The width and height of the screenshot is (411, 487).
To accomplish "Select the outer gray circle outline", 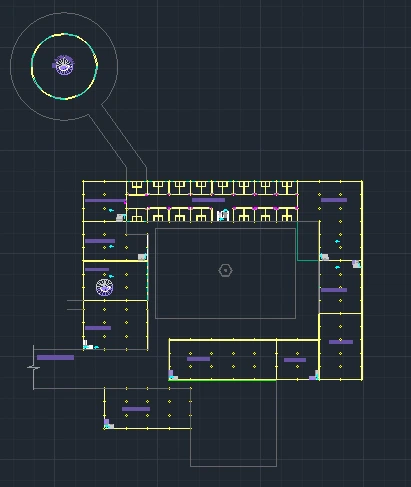I will 64,66.
